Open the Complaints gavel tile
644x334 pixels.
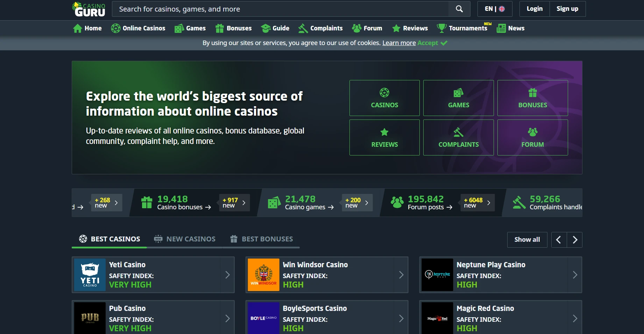(x=458, y=138)
